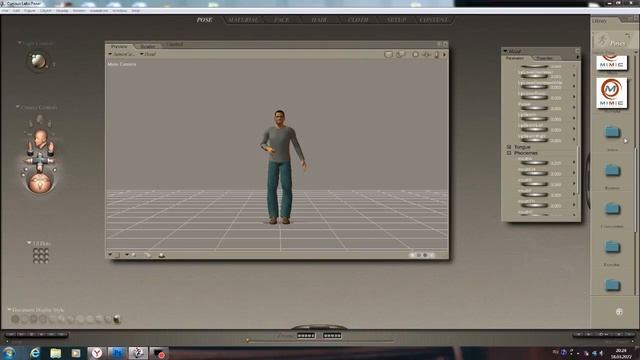Click the screen recorder taskbar icon
Viewport: 640px width, 360px height.
click(x=158, y=353)
